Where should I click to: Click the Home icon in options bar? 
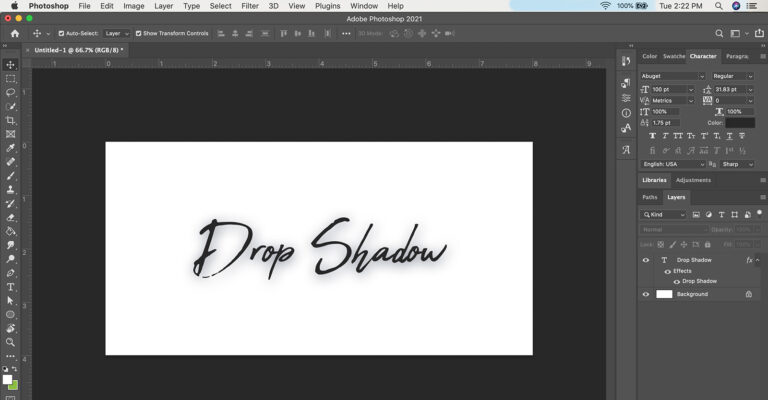tap(15, 33)
